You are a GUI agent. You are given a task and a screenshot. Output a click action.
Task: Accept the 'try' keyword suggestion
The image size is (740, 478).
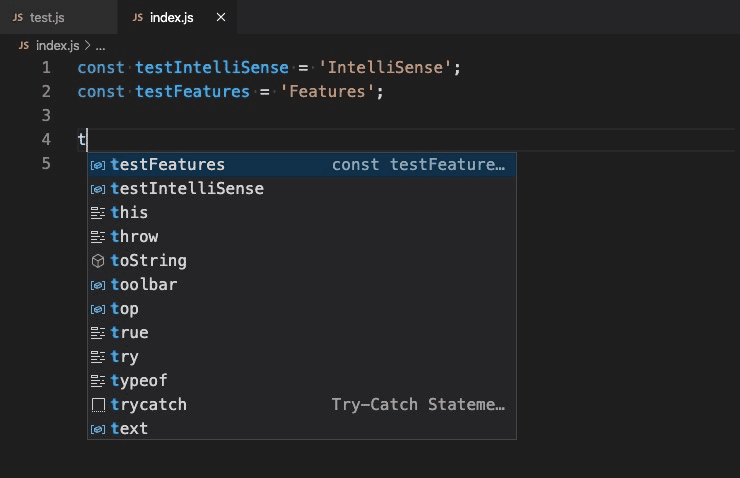[125, 357]
